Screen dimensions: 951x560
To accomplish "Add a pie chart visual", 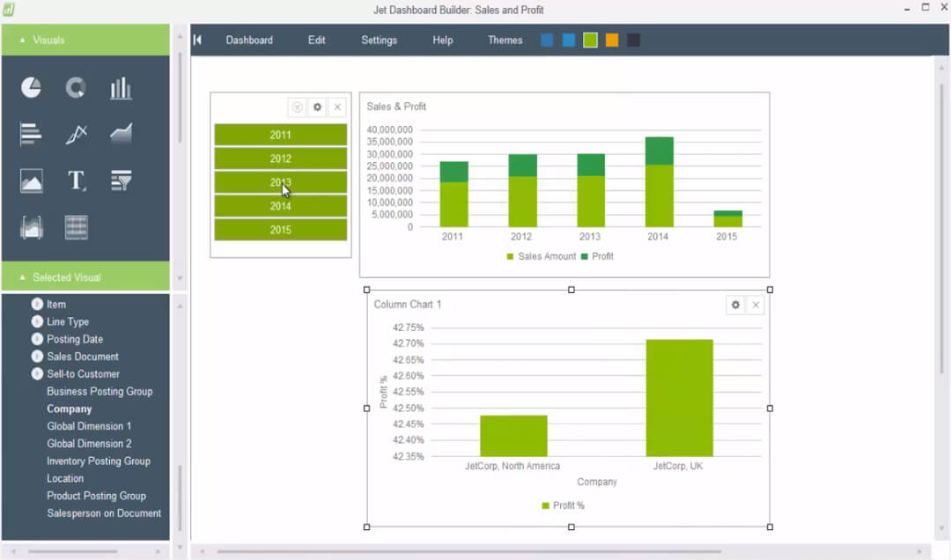I will click(31, 88).
